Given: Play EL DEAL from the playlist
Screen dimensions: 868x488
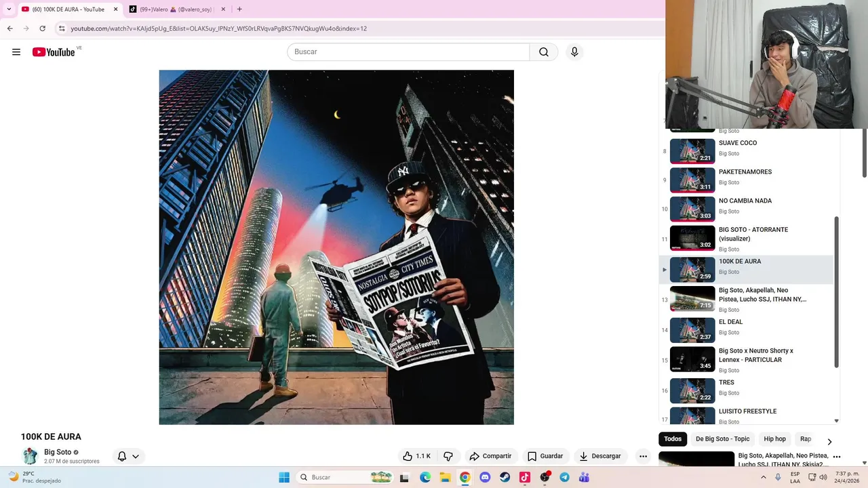Looking at the screenshot, I should (746, 330).
